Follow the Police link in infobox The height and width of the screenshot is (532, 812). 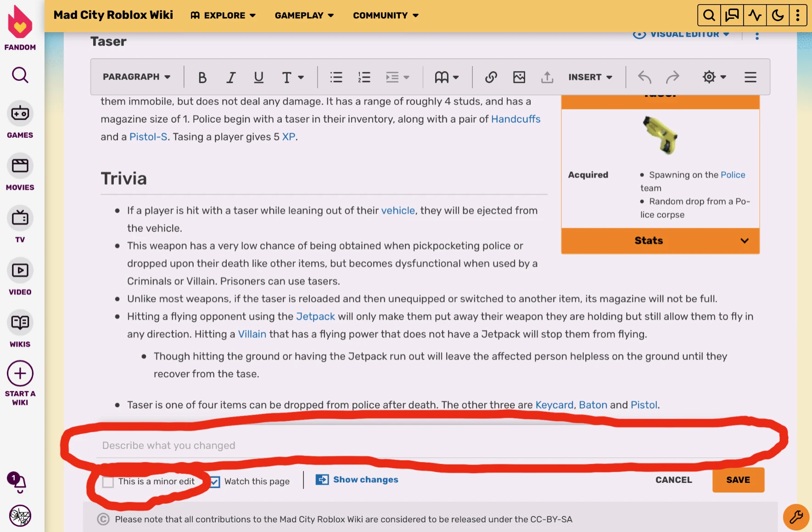pyautogui.click(x=733, y=175)
